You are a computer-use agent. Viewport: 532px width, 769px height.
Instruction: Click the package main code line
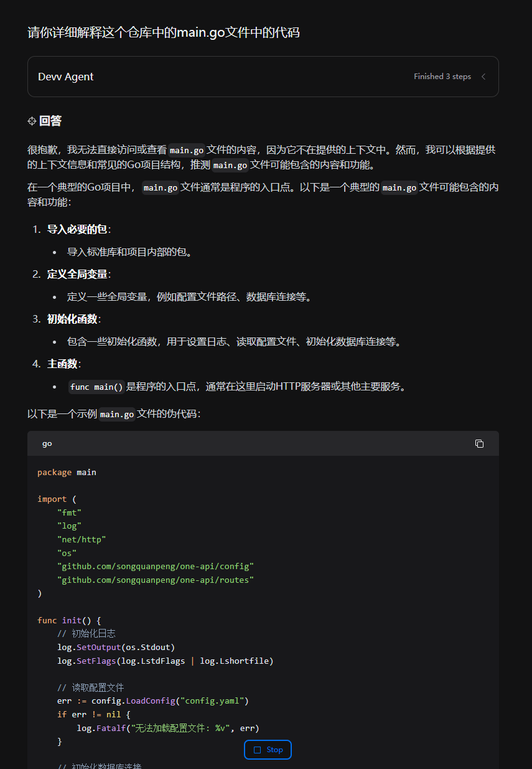coord(67,472)
